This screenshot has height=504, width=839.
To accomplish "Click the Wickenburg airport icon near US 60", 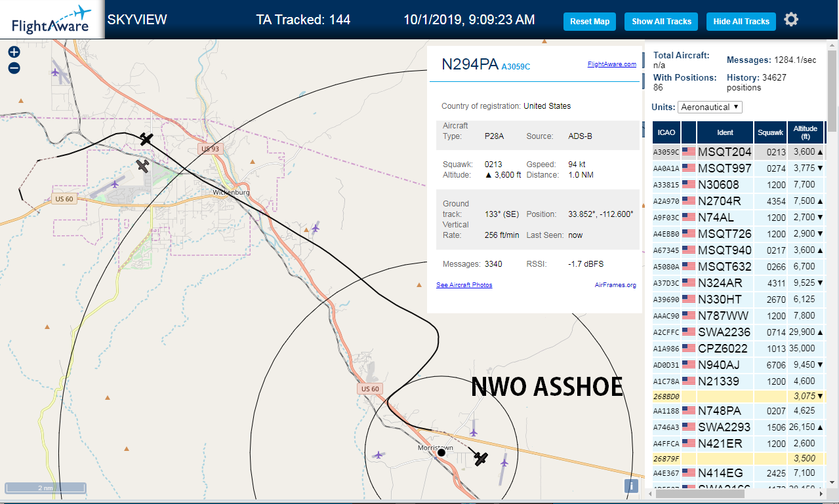I will pyautogui.click(x=115, y=184).
